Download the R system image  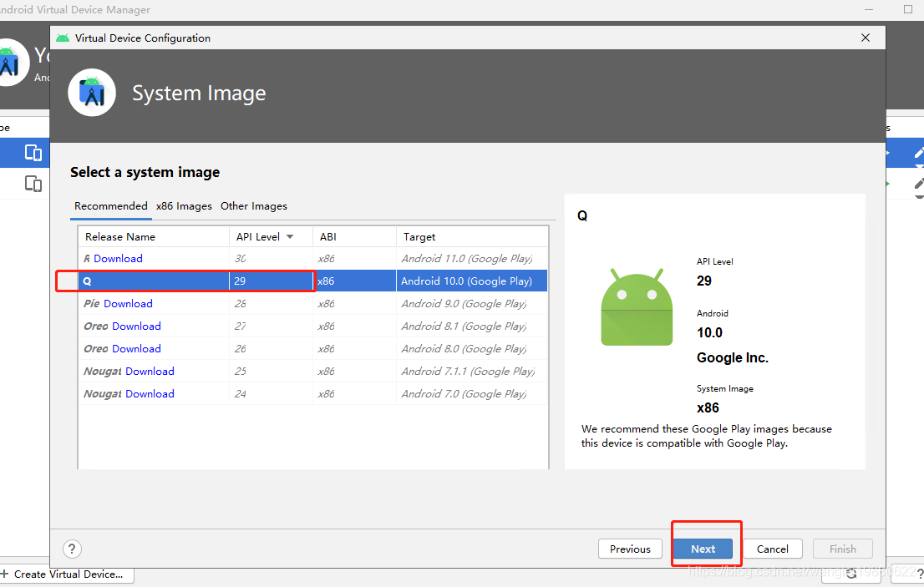click(118, 259)
